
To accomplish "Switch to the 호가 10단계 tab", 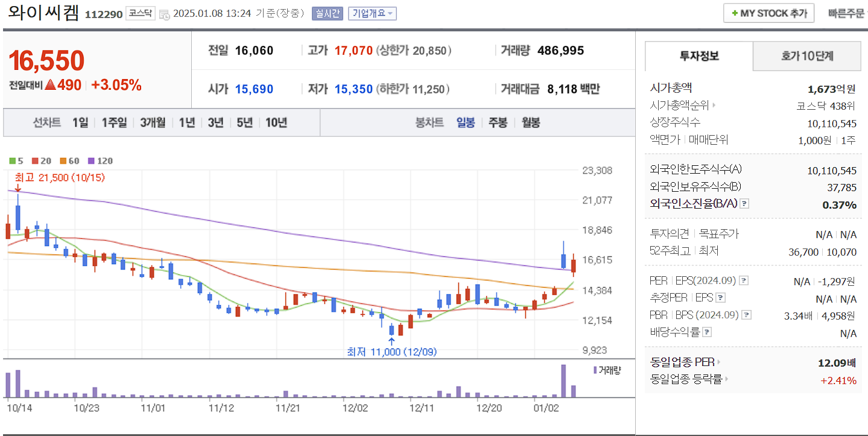I will click(806, 55).
